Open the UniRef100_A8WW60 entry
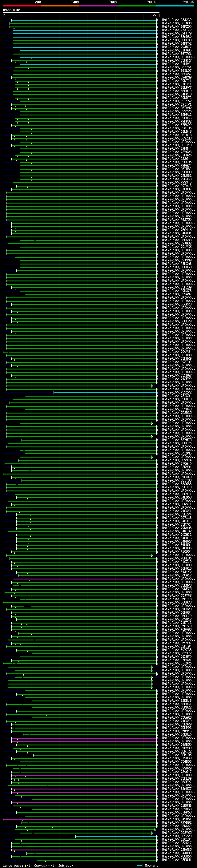This screenshot has width=197, height=868. coord(177,856)
